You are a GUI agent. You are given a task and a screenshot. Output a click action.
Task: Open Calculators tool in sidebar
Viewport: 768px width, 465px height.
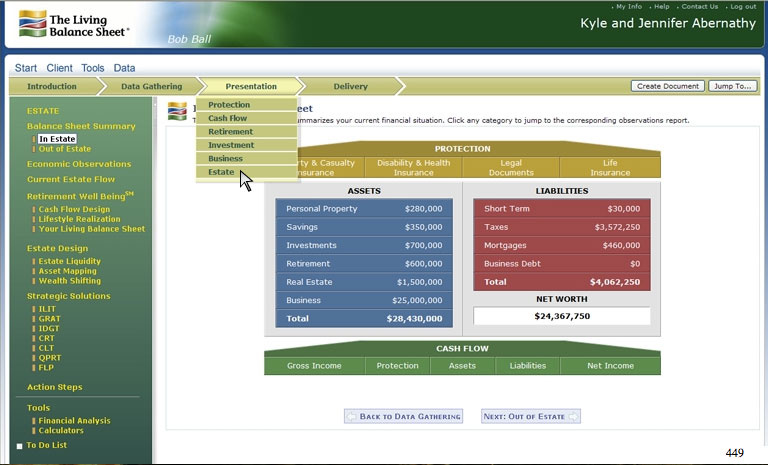tap(61, 431)
